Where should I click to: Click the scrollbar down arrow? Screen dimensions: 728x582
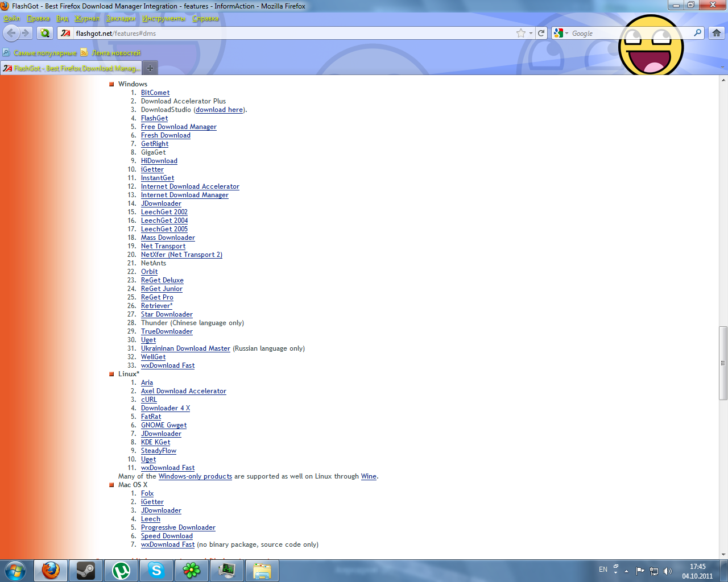(723, 554)
